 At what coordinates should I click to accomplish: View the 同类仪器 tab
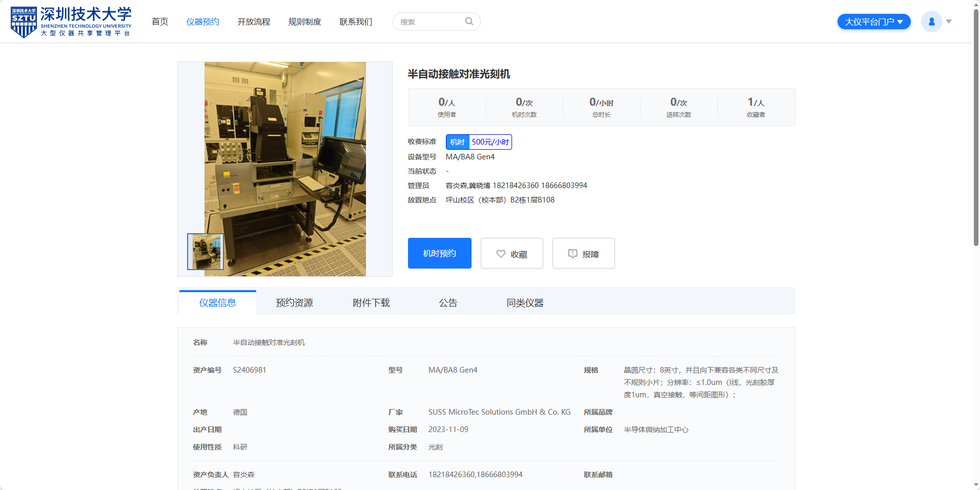525,303
